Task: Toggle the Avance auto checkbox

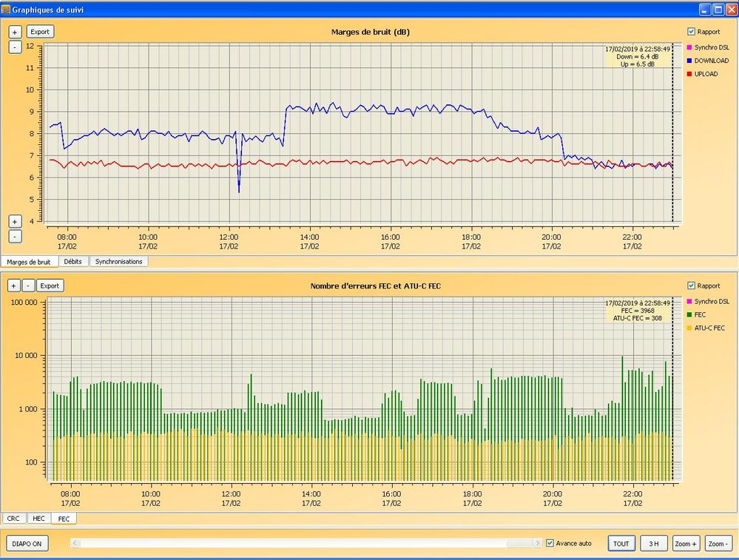Action: coord(550,543)
